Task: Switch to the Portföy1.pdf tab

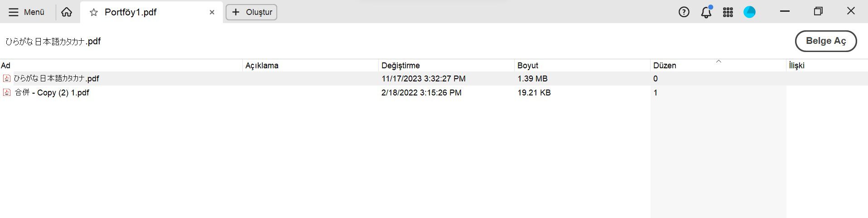Action: click(x=130, y=12)
